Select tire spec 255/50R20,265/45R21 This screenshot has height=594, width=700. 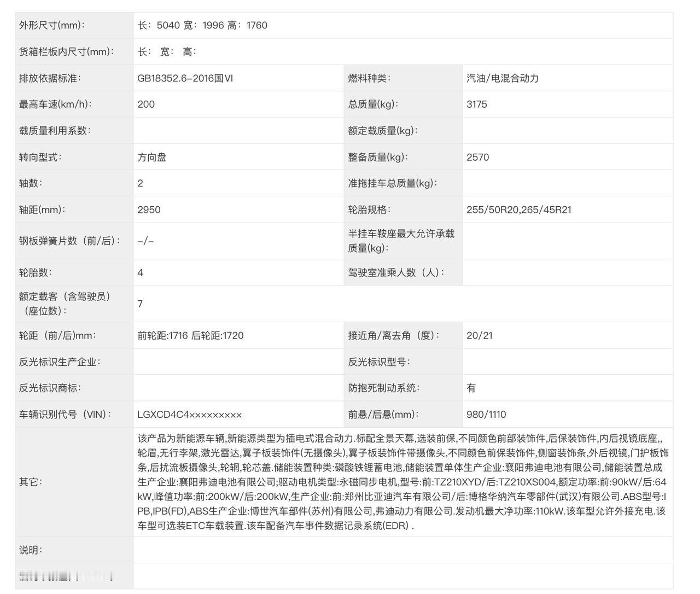pyautogui.click(x=519, y=209)
